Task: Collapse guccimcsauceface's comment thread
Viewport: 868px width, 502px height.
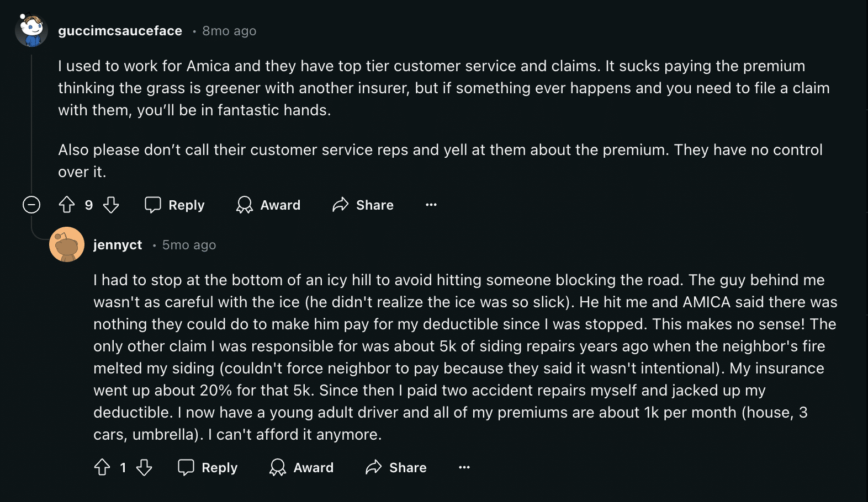Action: pyautogui.click(x=31, y=205)
